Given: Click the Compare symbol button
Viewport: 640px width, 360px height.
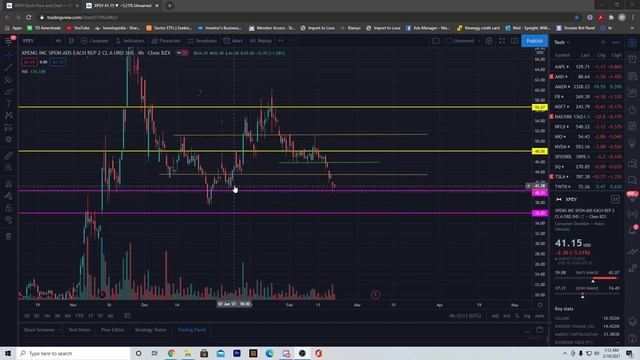Looking at the screenshot, I should point(95,41).
